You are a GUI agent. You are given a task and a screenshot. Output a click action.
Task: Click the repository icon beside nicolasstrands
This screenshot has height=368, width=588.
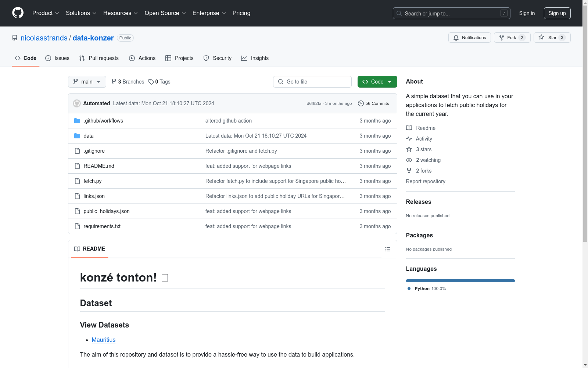click(15, 38)
